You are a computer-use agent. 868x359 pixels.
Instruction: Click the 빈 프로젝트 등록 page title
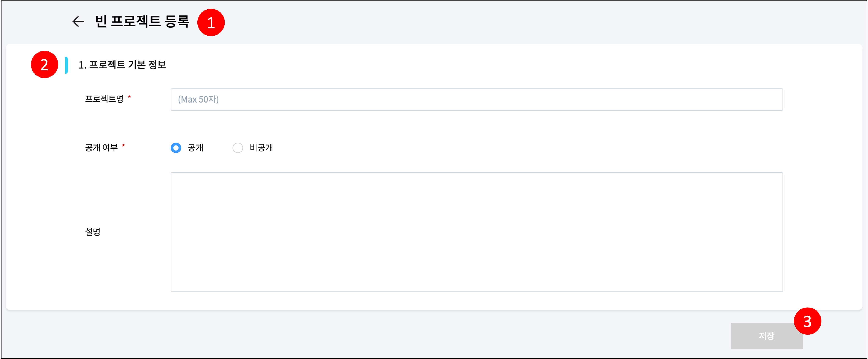[x=142, y=22]
